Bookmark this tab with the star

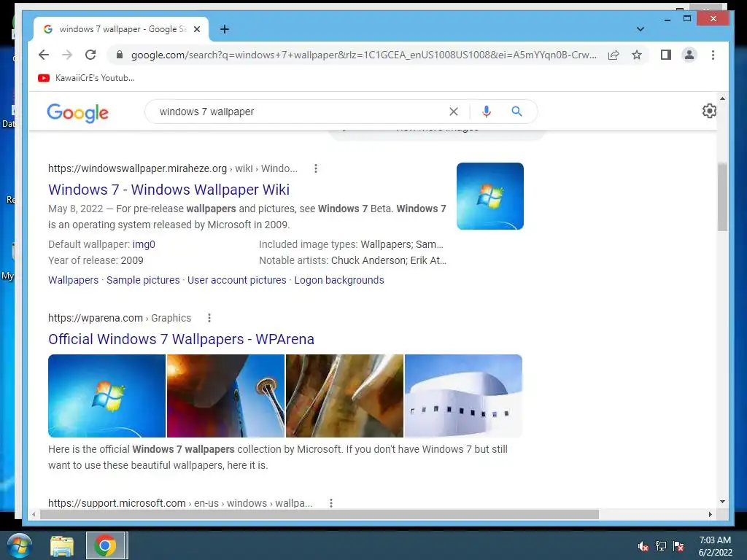636,55
